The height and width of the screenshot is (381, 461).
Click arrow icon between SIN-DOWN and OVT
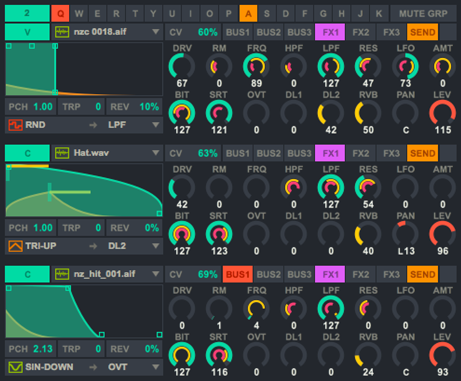tap(93, 367)
